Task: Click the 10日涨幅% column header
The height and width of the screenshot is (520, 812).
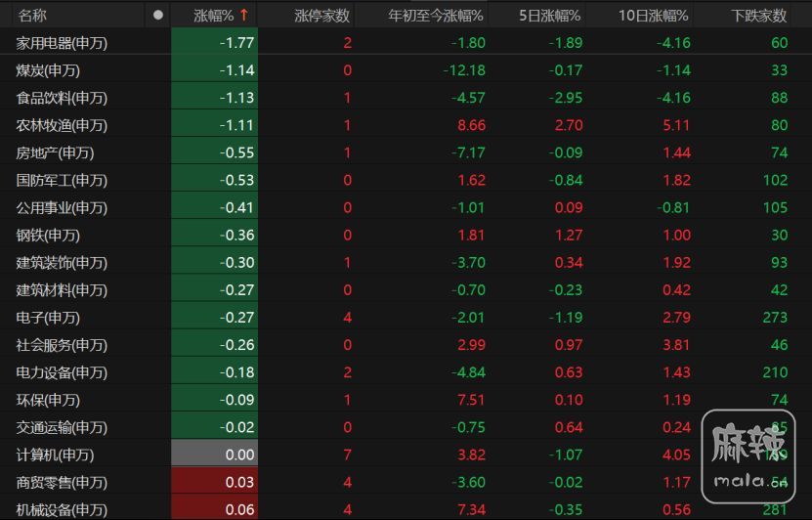Action: click(654, 16)
